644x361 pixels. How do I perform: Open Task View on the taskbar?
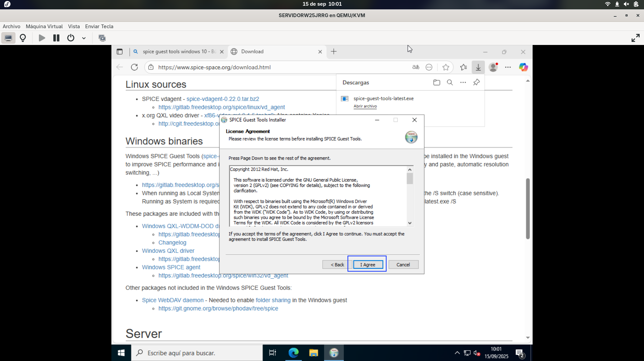coord(272,353)
